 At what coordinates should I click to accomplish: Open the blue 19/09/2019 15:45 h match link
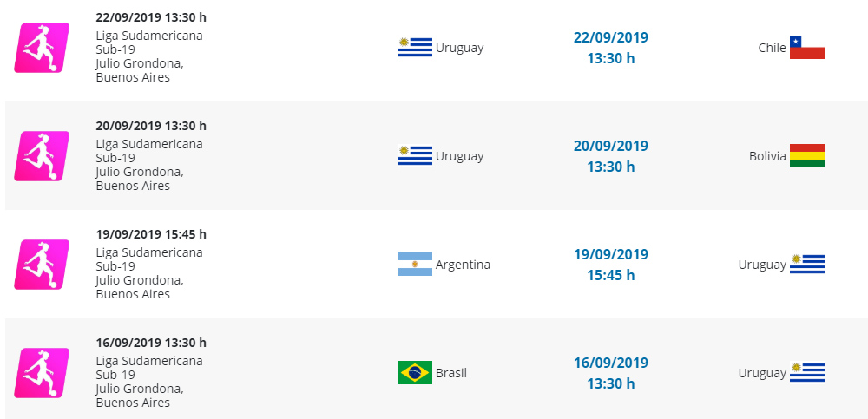pyautogui.click(x=610, y=265)
